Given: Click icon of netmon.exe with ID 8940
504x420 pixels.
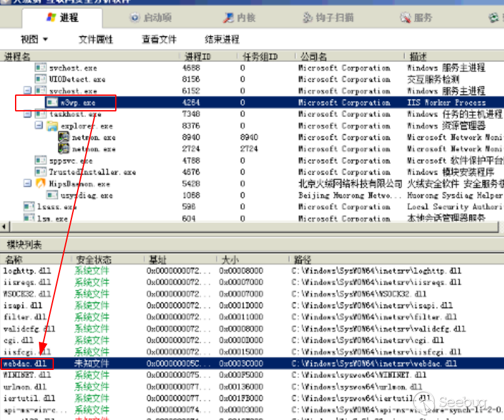Looking at the screenshot, I should pos(64,137).
